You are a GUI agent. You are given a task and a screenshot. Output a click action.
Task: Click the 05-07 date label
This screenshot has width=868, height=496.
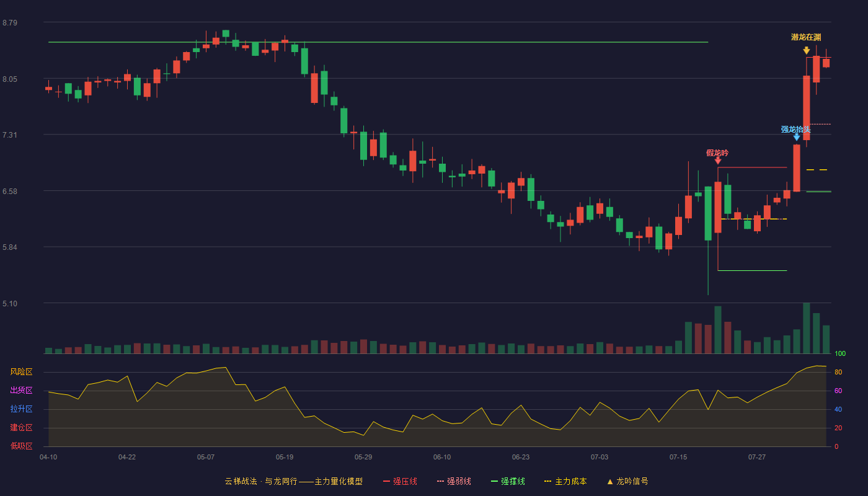206,457
